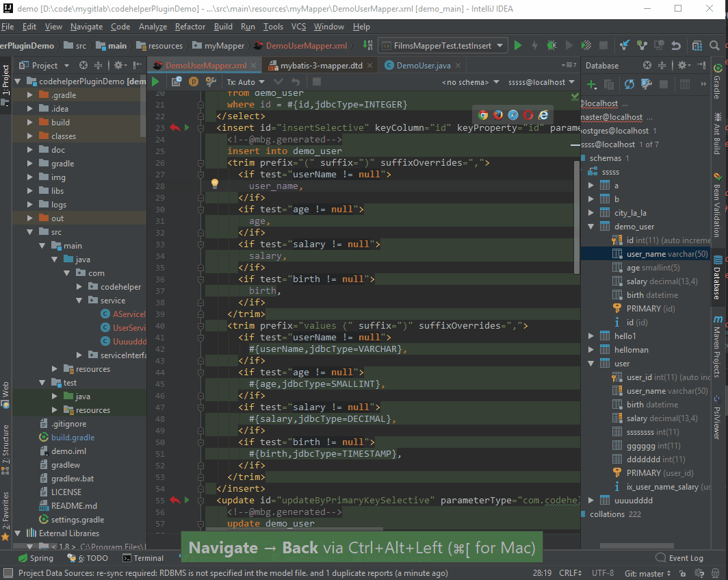The height and width of the screenshot is (580, 728).
Task: Open Search Everywhere magnifier icon
Action: 714,46
